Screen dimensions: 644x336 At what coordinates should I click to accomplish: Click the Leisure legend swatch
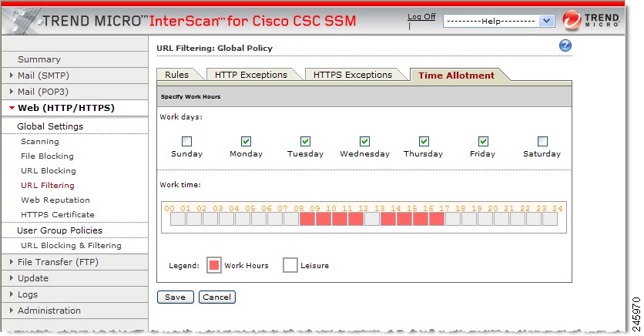coord(290,265)
